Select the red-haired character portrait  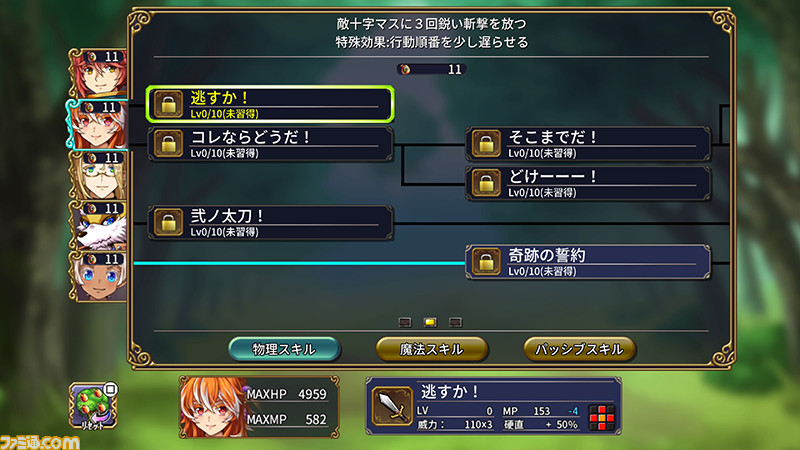[x=98, y=73]
